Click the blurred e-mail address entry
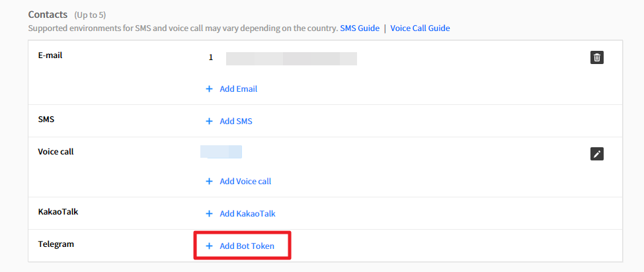This screenshot has width=644, height=272. (x=291, y=59)
